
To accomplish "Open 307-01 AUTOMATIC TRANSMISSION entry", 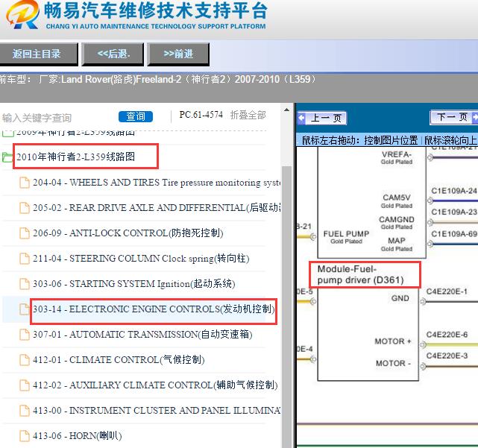I will point(142,335).
